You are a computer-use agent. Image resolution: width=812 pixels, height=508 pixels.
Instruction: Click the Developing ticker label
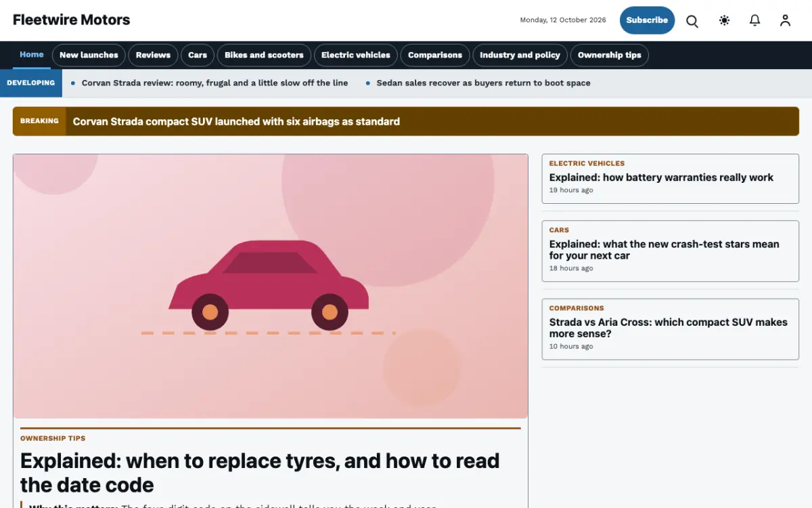point(30,83)
